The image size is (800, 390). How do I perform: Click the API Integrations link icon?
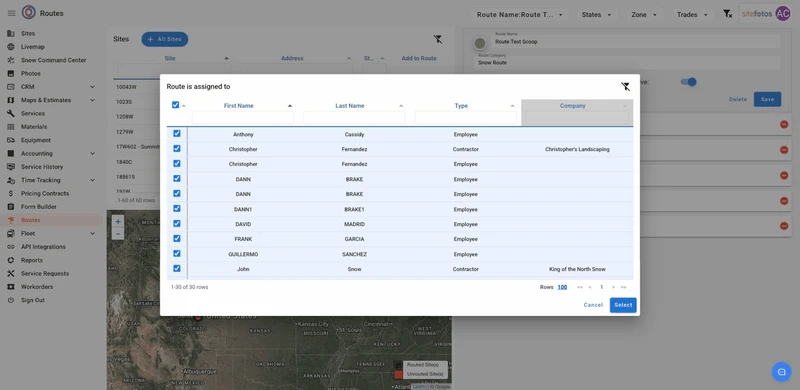pos(11,247)
